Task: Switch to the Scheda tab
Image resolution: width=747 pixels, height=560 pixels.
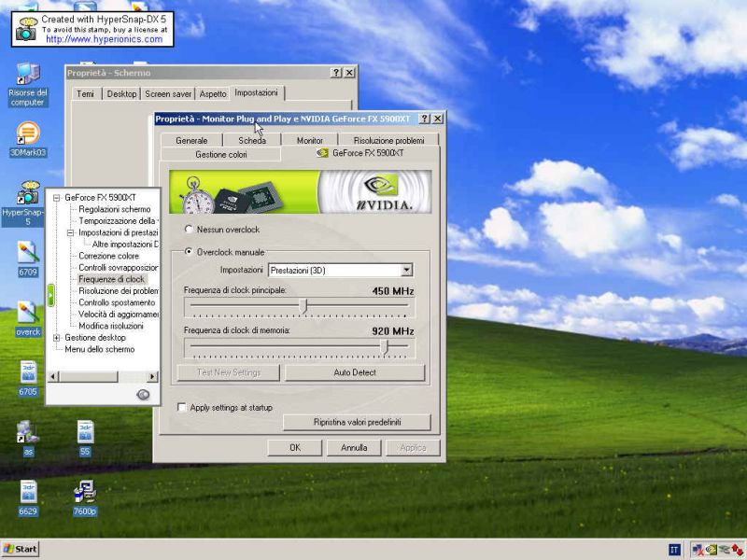Action: tap(252, 140)
